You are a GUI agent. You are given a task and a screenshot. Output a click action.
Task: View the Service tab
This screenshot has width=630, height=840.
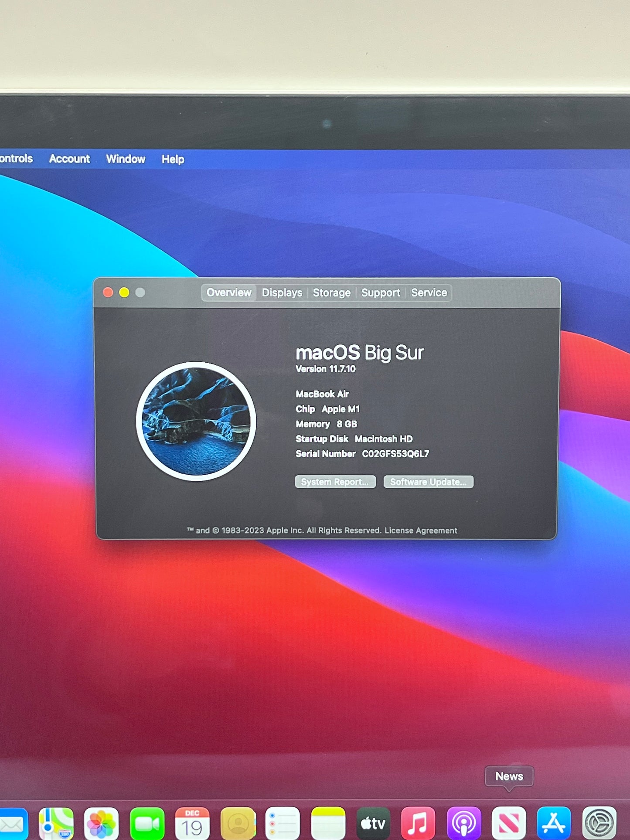pyautogui.click(x=429, y=293)
